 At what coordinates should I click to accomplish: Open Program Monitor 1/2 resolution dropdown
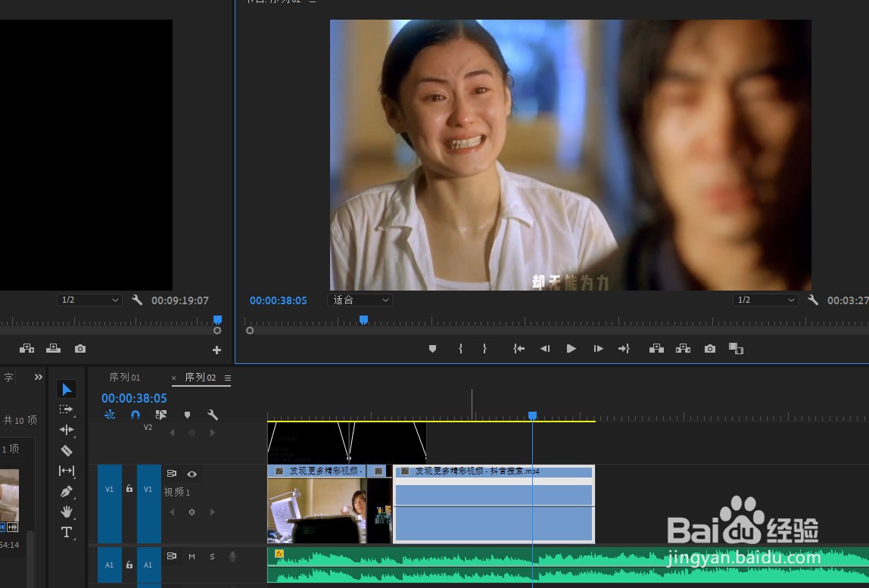coord(765,300)
